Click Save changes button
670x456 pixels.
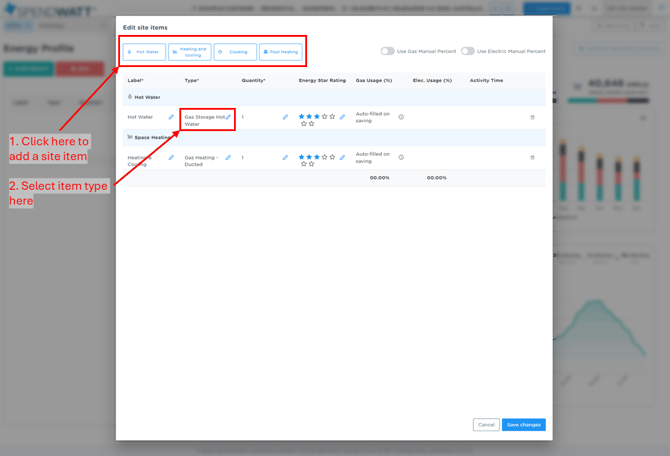[x=523, y=425]
